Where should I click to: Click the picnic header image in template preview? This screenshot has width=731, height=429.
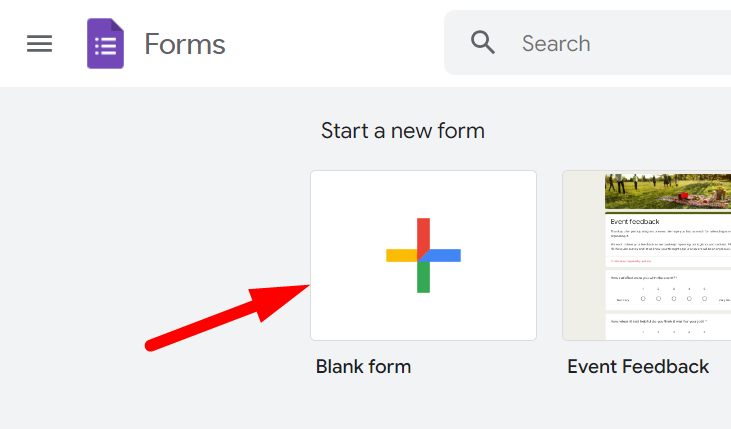pos(667,190)
